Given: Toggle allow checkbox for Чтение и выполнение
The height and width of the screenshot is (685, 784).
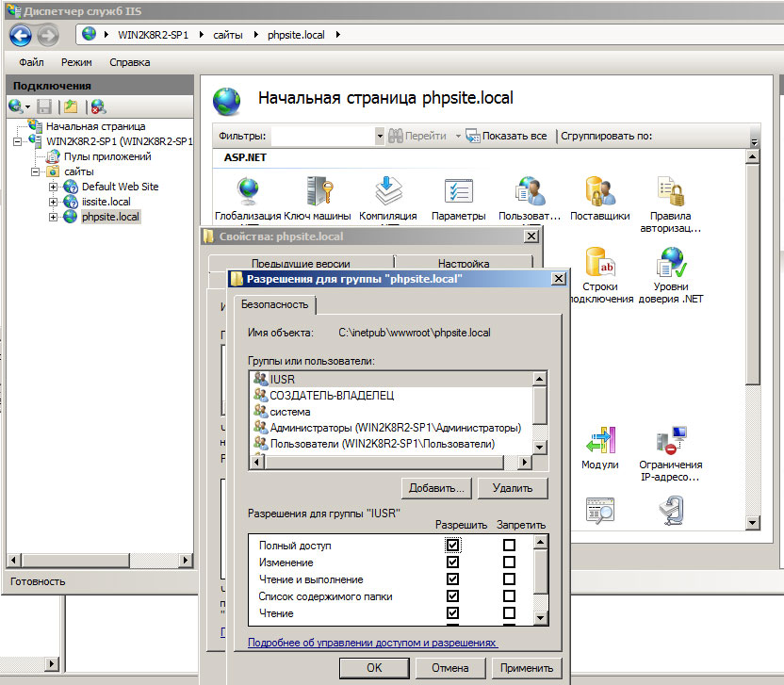Looking at the screenshot, I should click(x=453, y=579).
